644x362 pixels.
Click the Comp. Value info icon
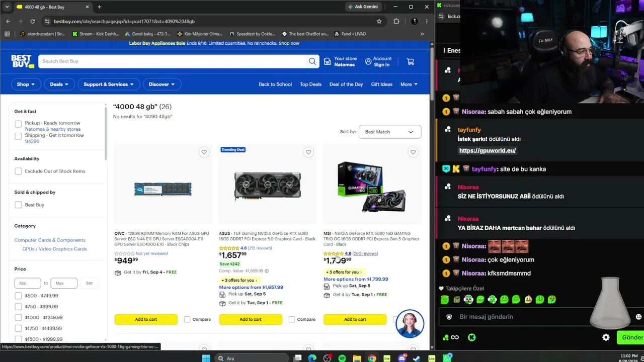point(267,271)
